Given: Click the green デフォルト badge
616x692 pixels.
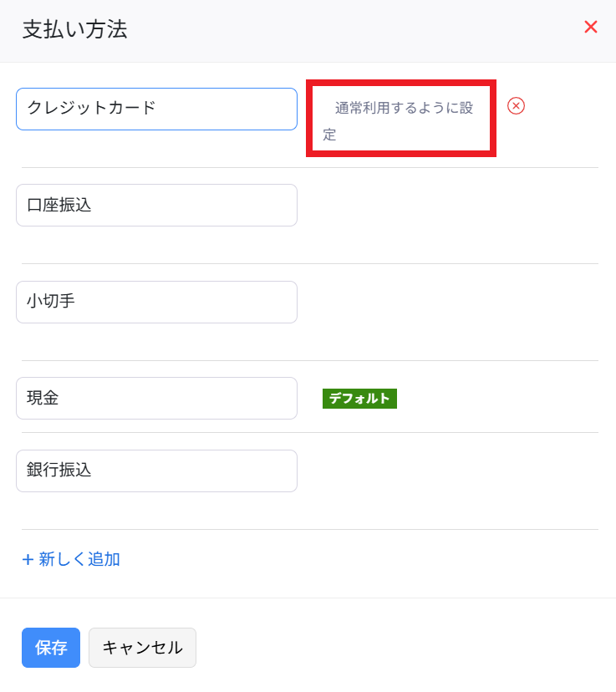Looking at the screenshot, I should tap(359, 399).
